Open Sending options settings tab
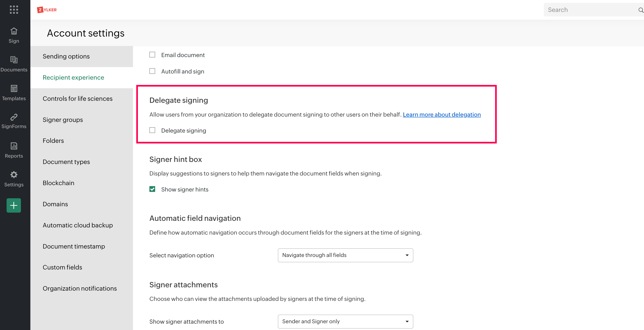The width and height of the screenshot is (644, 330). (x=66, y=56)
